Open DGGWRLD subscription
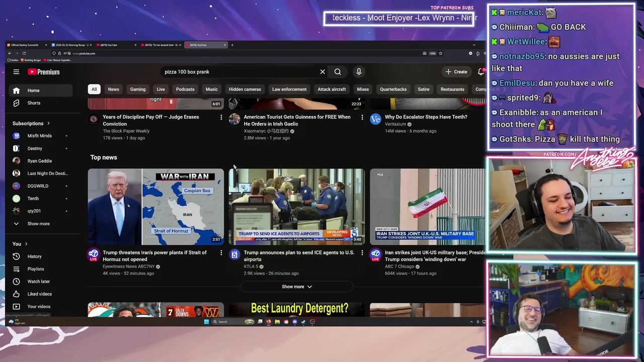Viewport: 644px width, 362px height. 41,186
